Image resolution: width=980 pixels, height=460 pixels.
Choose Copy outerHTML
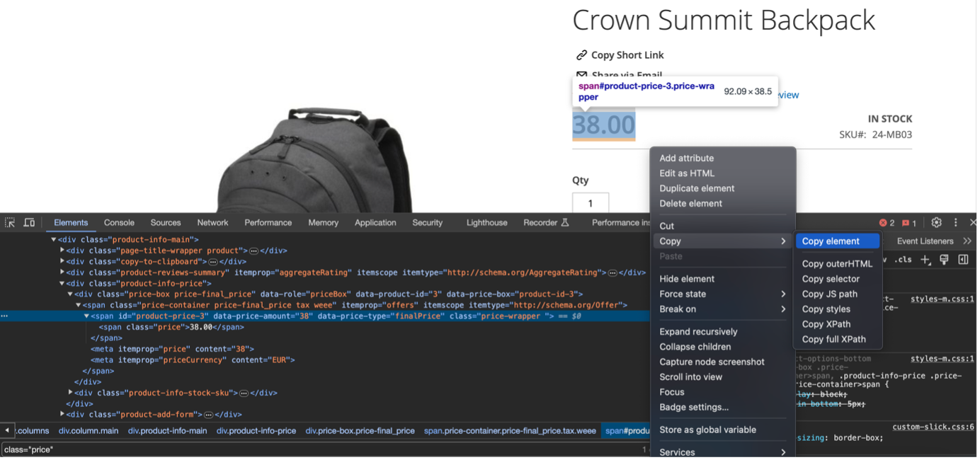click(838, 264)
